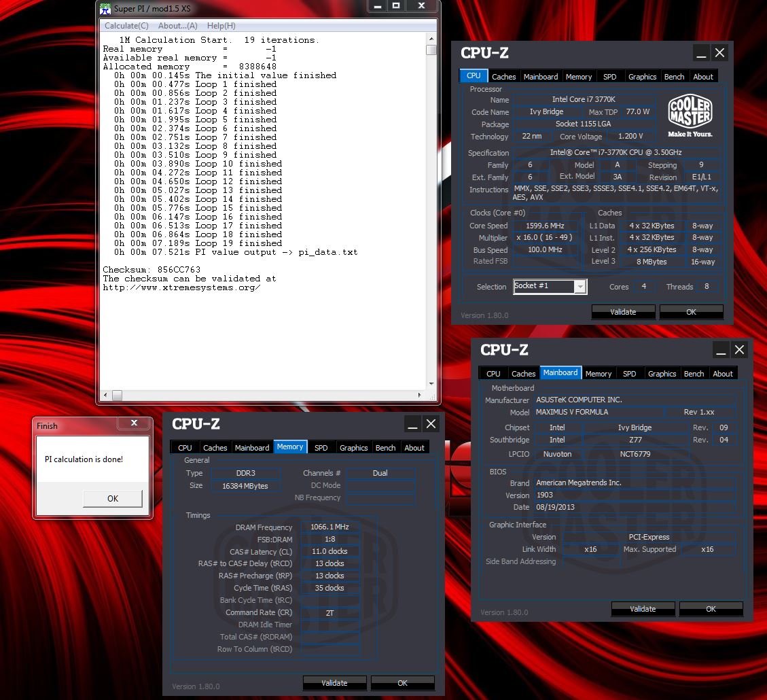Click the Super PI vertical scrollbar thumb
The image size is (767, 700).
pos(431,50)
